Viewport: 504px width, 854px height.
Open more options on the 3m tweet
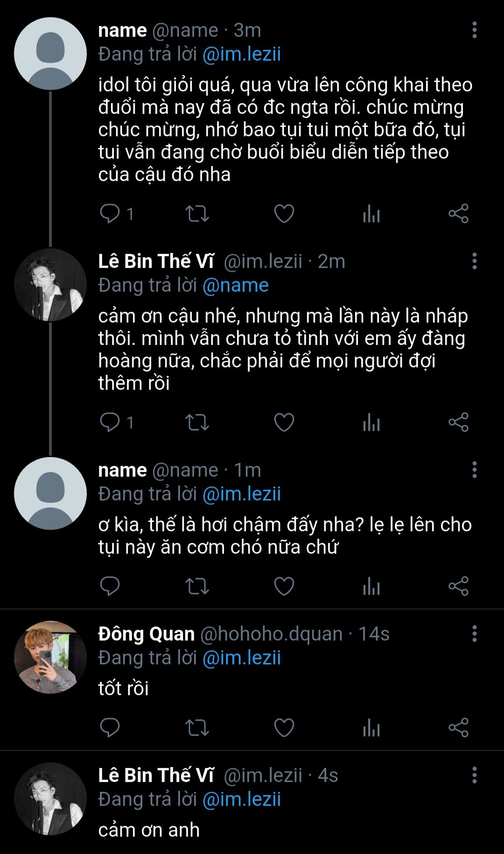(x=474, y=30)
